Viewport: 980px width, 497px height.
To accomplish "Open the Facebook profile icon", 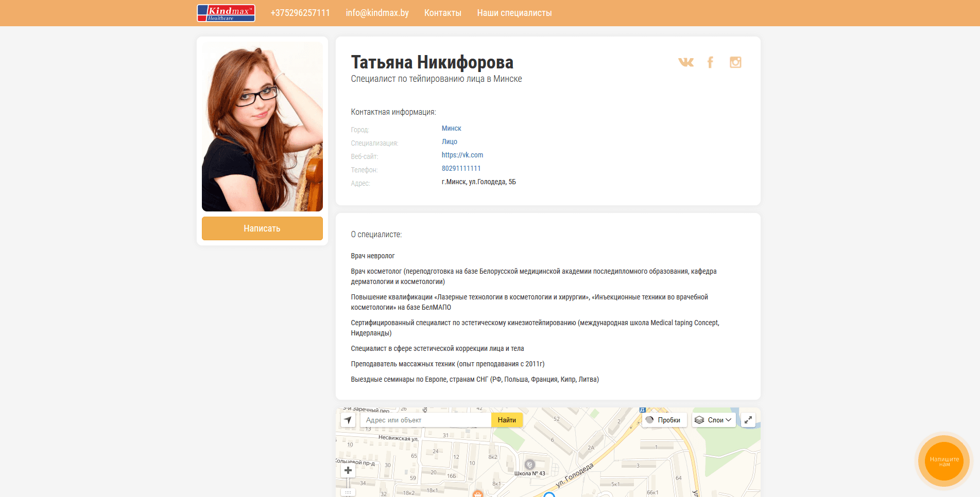I will tap(710, 62).
